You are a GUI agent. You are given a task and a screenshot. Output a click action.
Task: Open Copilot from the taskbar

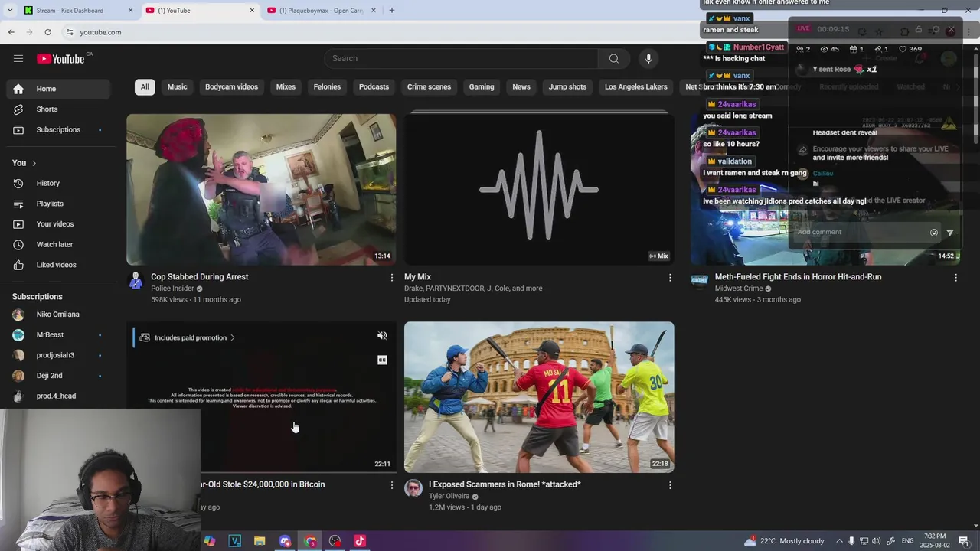[x=210, y=541]
